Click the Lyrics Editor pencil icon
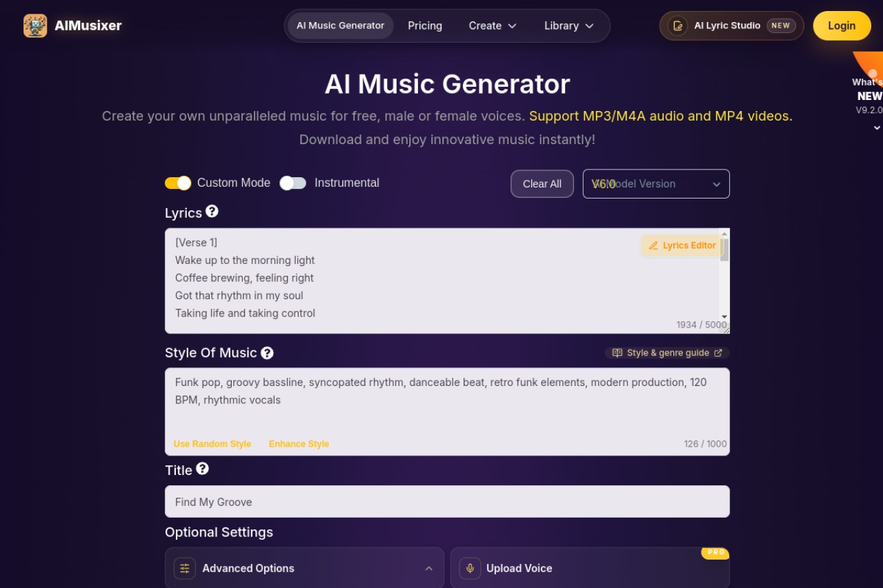The width and height of the screenshot is (883, 588). [x=653, y=245]
